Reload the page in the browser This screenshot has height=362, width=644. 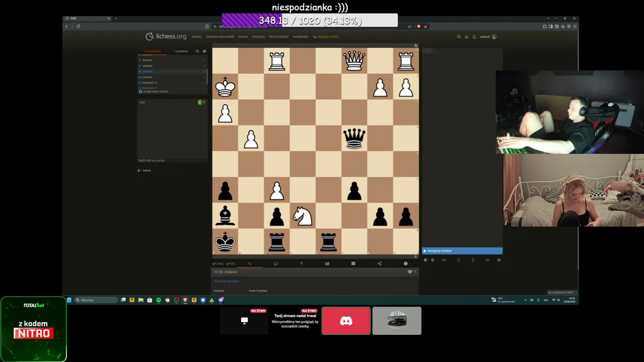pyautogui.click(x=78, y=26)
